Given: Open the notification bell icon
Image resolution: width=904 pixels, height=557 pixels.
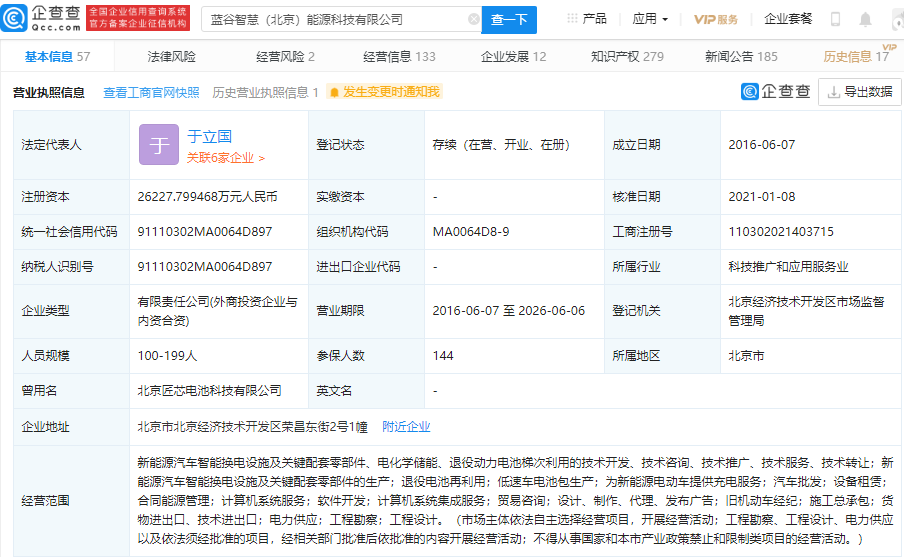Looking at the screenshot, I should (865, 20).
